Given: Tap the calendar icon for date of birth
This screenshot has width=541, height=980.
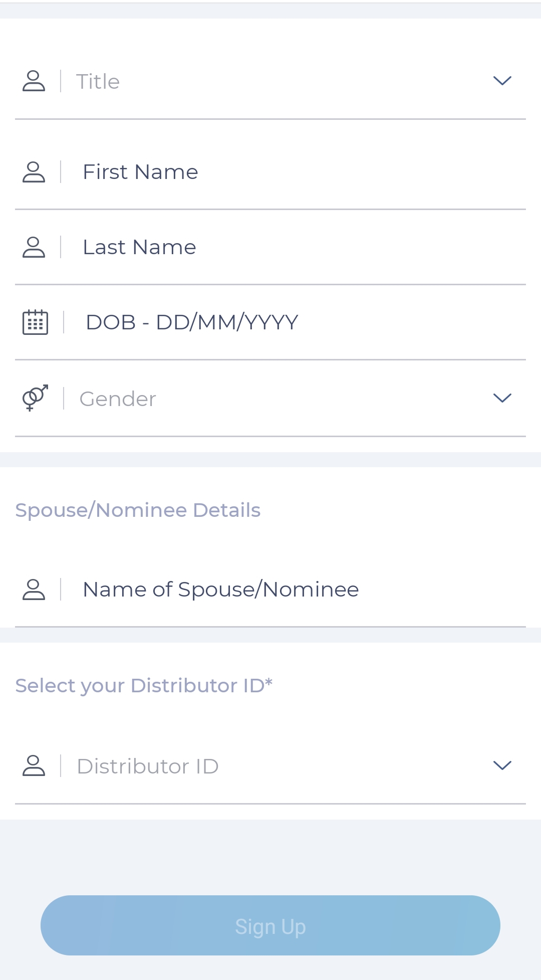Looking at the screenshot, I should point(35,322).
